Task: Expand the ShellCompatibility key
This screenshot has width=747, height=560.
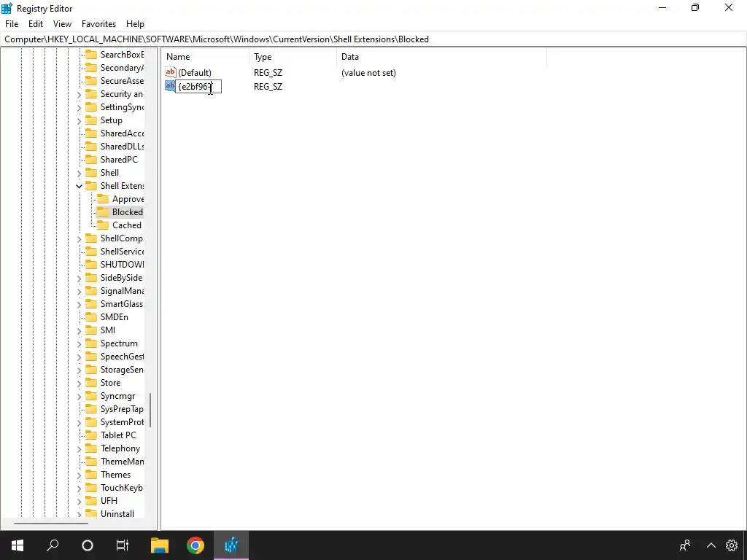Action: click(x=79, y=238)
